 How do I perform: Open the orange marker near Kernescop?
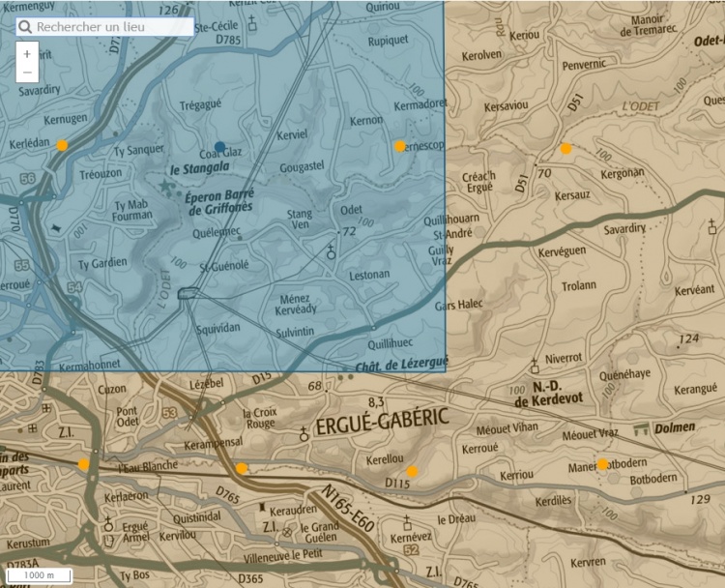(399, 146)
